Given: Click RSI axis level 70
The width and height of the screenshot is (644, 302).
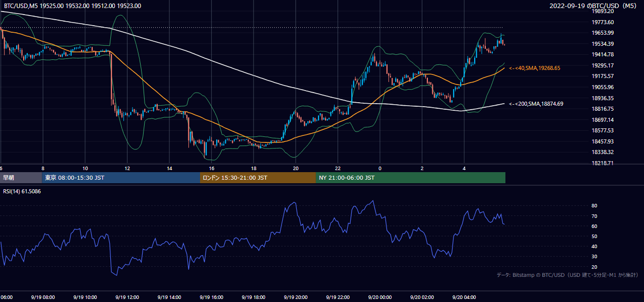Looking at the screenshot, I should click(x=595, y=216).
